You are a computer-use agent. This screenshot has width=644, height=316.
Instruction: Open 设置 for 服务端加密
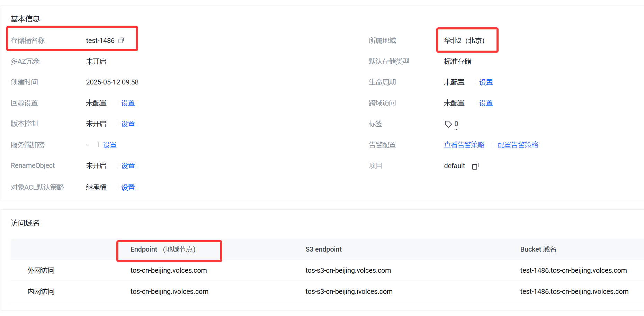click(x=109, y=145)
